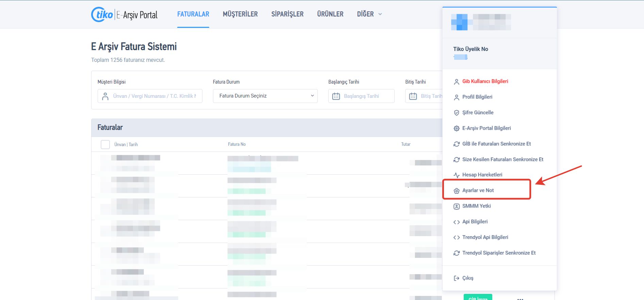Click the person icon beside Gib Kullanıcı Bilgileri
This screenshot has width=644, height=300.
coord(457,82)
